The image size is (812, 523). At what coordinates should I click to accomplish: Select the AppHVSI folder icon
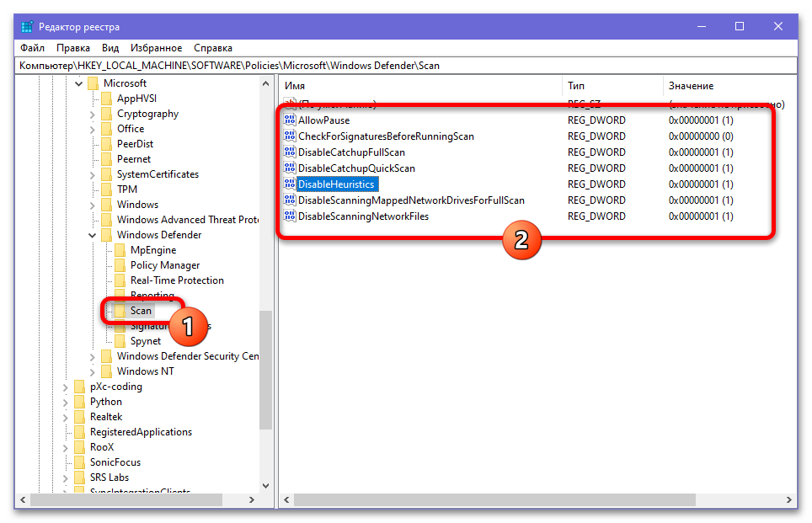107,99
